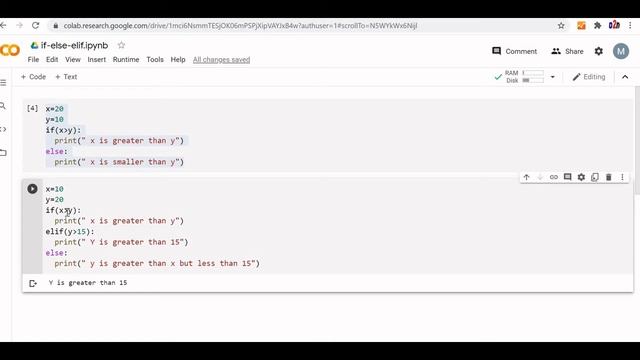Viewport: 640px width, 360px height.
Task: Click the o2h extension icon
Action: (x=614, y=25)
